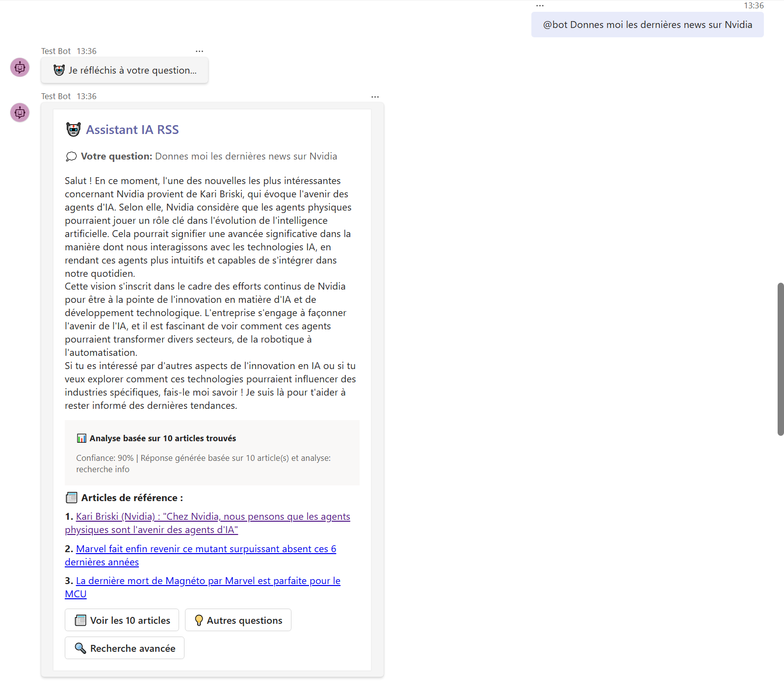
Task: Click the 'Test Bot' sender name above 'Je réfléchis'
Action: (x=56, y=52)
